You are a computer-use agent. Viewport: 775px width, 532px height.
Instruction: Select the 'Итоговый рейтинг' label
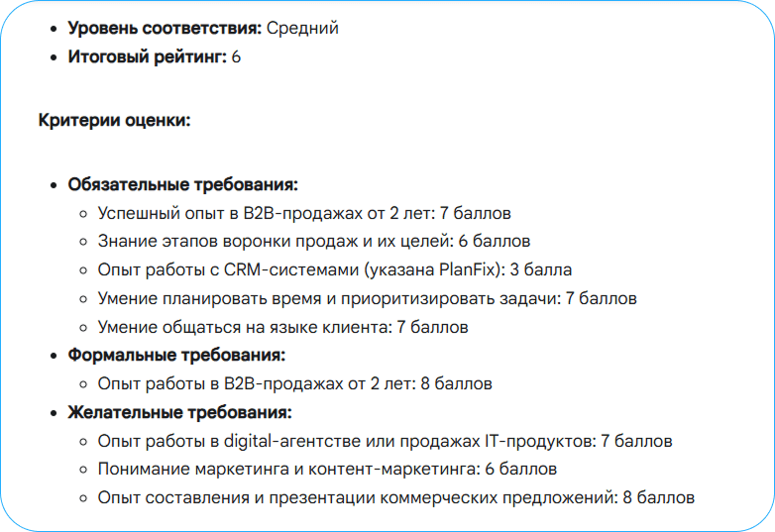click(148, 56)
